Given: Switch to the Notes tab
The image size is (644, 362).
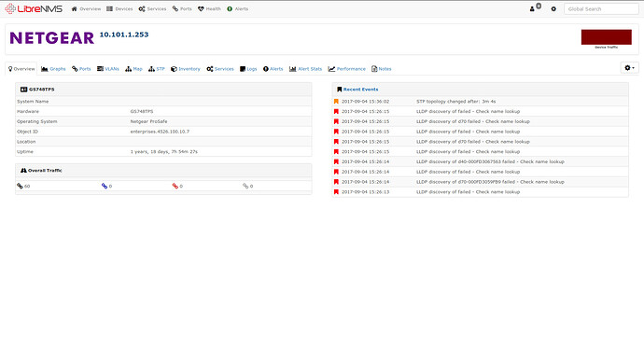Looking at the screenshot, I should coord(382,69).
